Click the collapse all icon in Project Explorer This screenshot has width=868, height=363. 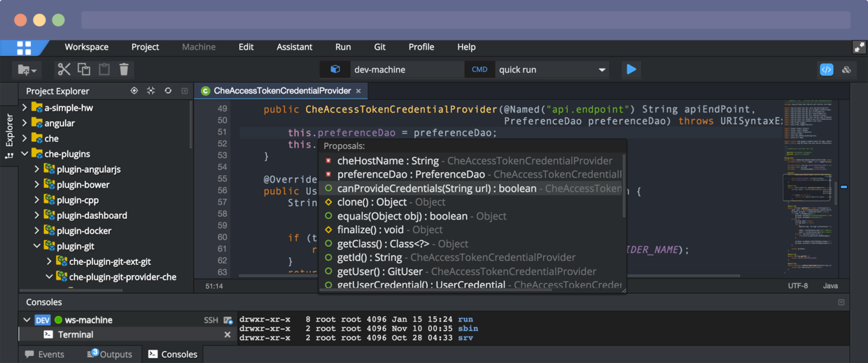coord(151,91)
